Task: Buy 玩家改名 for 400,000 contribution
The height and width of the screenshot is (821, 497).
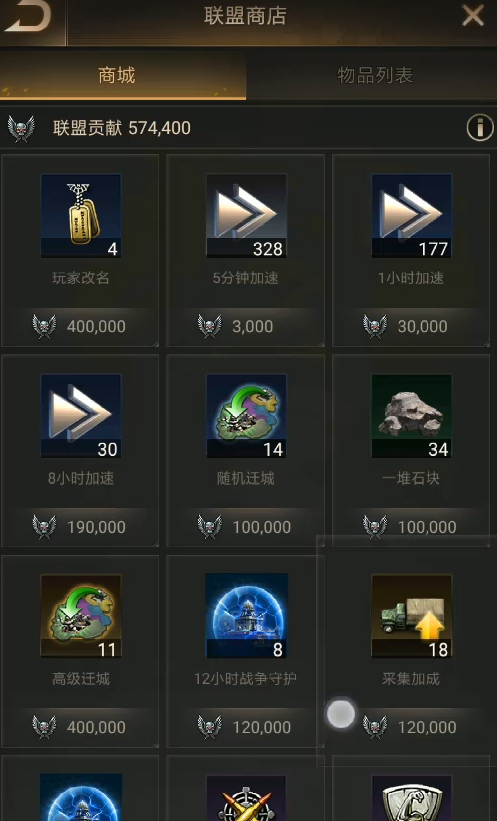Action: point(80,326)
